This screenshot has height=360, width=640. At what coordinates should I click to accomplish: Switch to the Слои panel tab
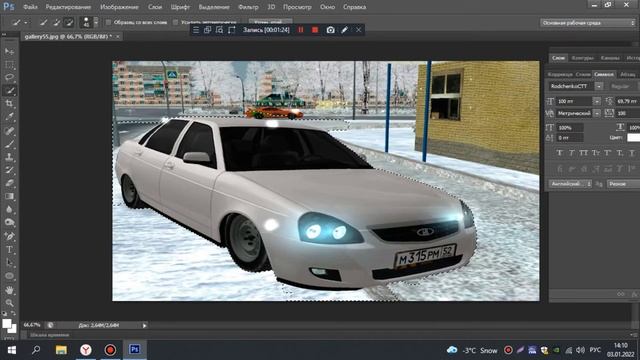pos(558,58)
